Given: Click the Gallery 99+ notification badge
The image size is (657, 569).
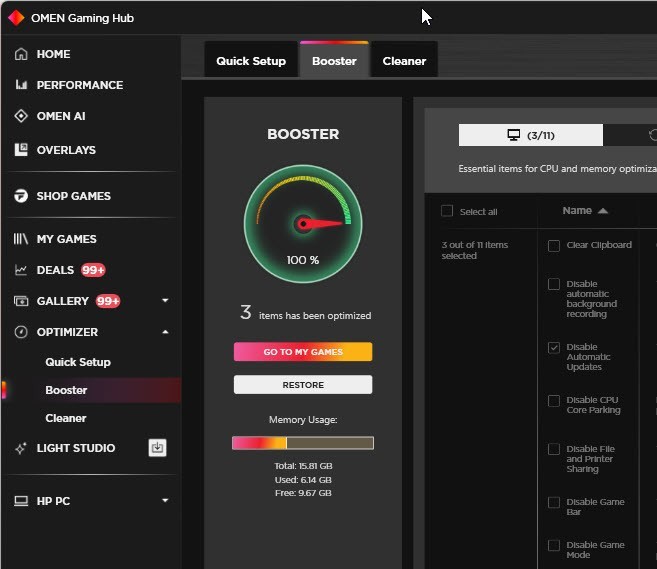Looking at the screenshot, I should tap(108, 301).
